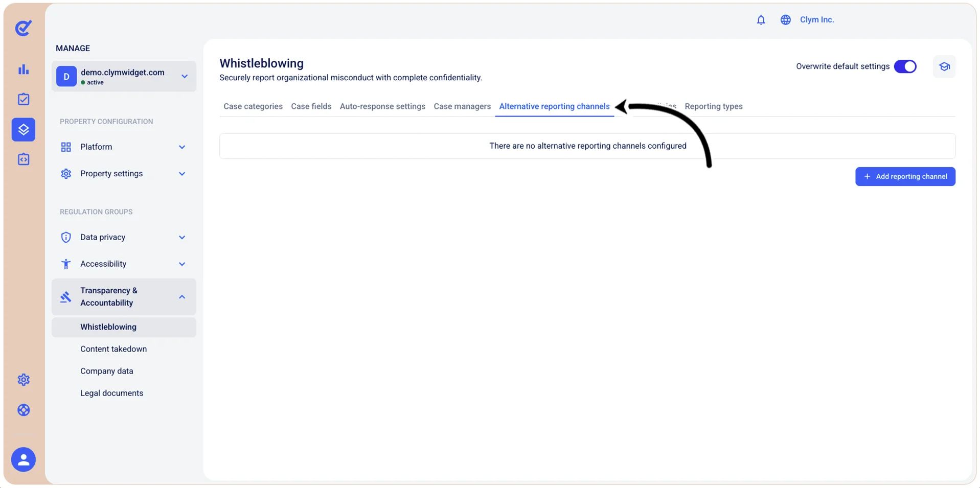Open Content takedown item
Image resolution: width=980 pixels, height=488 pixels.
[113, 349]
